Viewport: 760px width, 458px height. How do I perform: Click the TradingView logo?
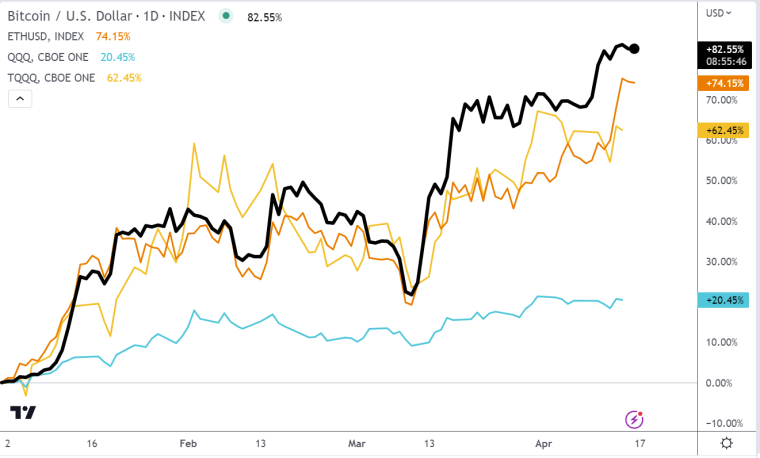pyautogui.click(x=23, y=413)
